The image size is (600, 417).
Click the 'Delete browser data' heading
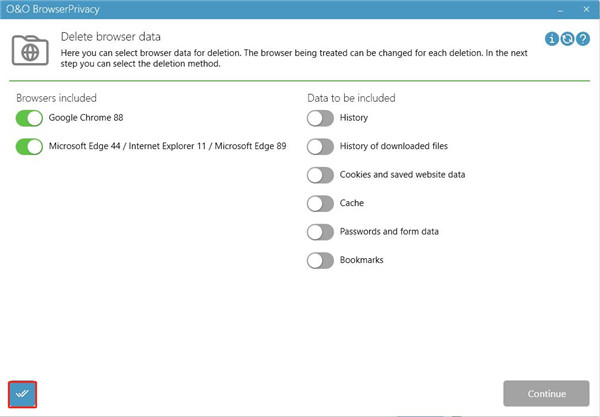[x=111, y=37]
